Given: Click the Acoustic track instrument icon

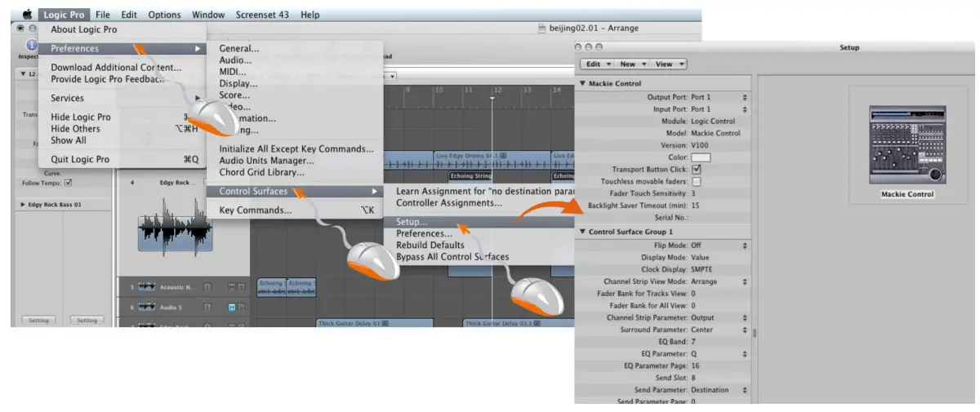Looking at the screenshot, I should tap(147, 287).
